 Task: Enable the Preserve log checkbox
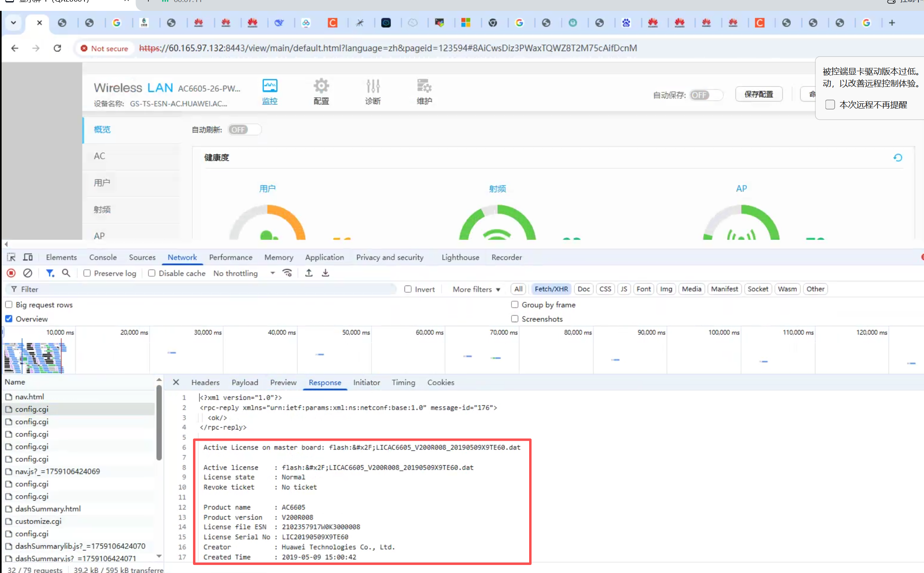[x=87, y=273]
